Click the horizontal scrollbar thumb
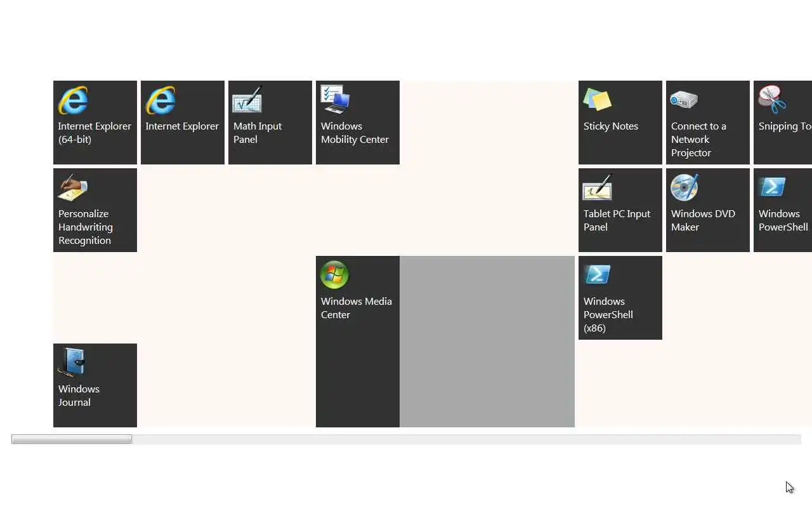This screenshot has height=508, width=812. click(x=72, y=439)
